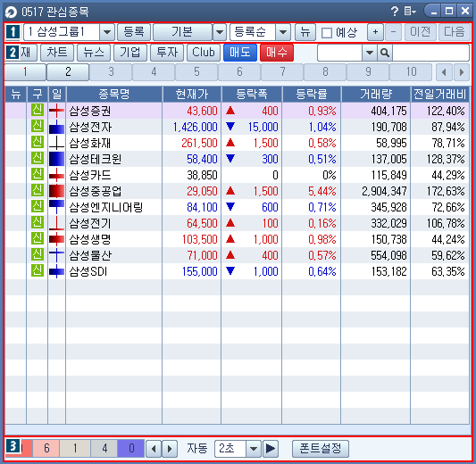Screen dimensions: 476x464
Task: Click the blue 매도 sell button
Action: pyautogui.click(x=240, y=53)
